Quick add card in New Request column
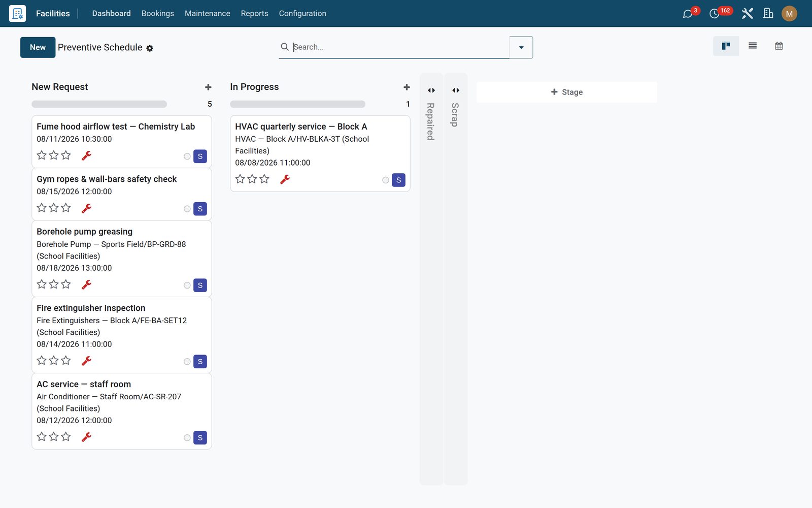Viewport: 812px width, 508px height. pyautogui.click(x=208, y=87)
